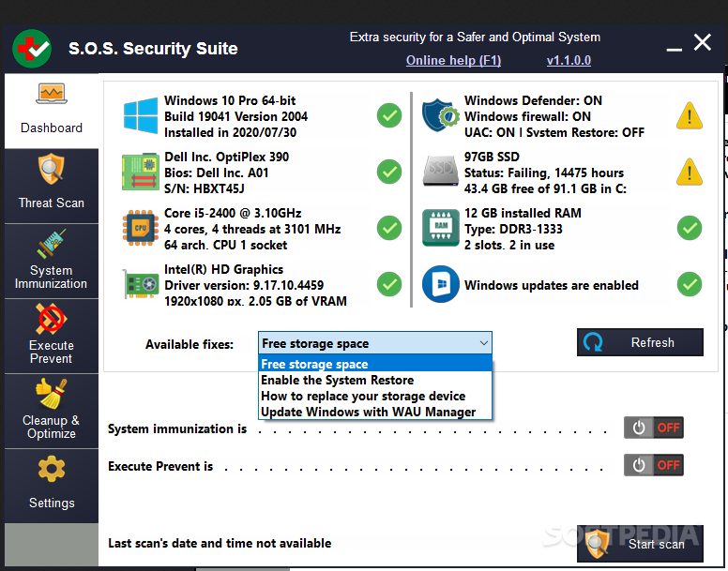Click the S.O.S. Security Suite logo icon
Screen dimensions: 728x571
click(x=32, y=49)
